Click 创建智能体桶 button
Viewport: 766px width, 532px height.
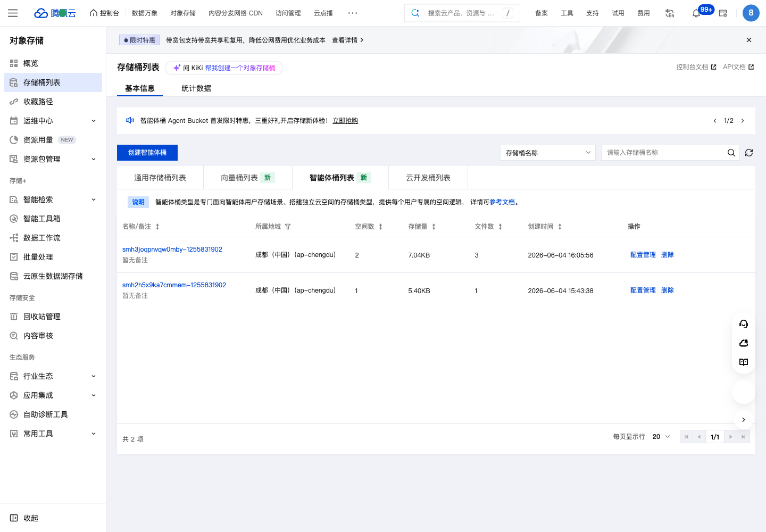click(147, 153)
